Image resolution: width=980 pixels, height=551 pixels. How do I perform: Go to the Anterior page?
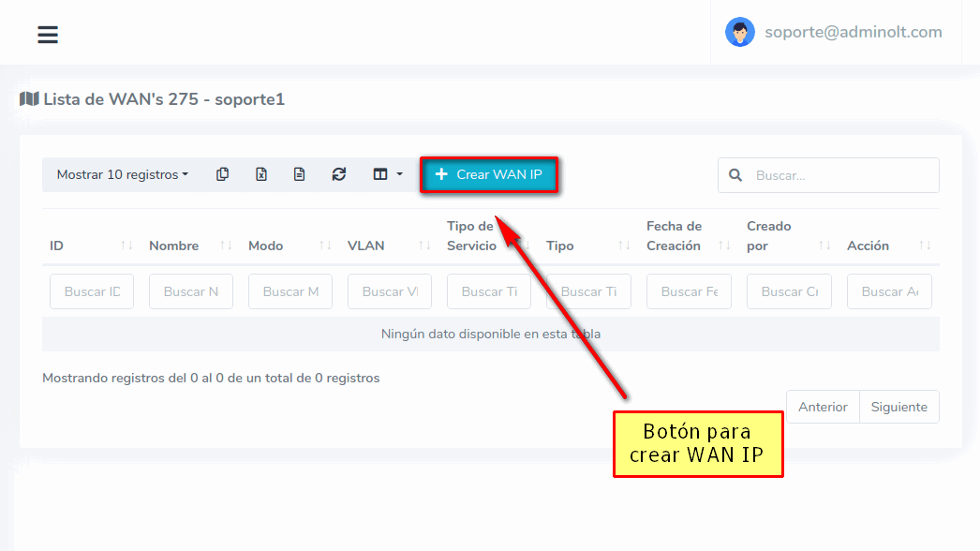[823, 407]
